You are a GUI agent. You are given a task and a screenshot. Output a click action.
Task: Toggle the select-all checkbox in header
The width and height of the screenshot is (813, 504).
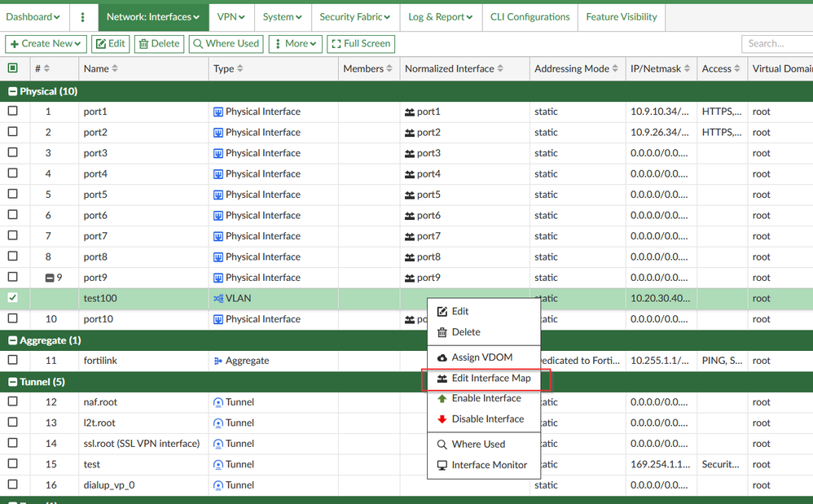pyautogui.click(x=13, y=68)
